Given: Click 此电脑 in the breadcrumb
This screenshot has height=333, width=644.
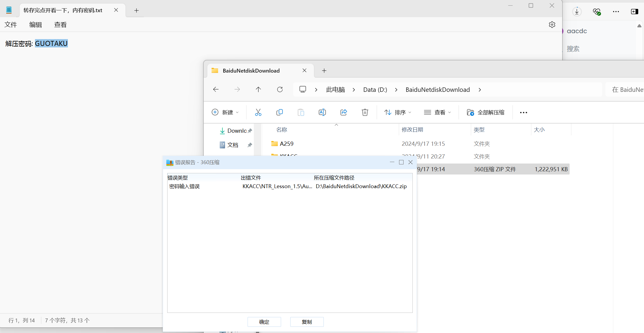Looking at the screenshot, I should point(335,89).
